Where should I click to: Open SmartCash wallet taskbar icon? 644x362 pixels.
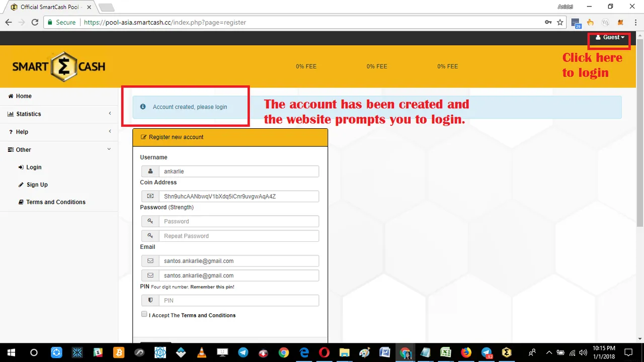point(507,352)
